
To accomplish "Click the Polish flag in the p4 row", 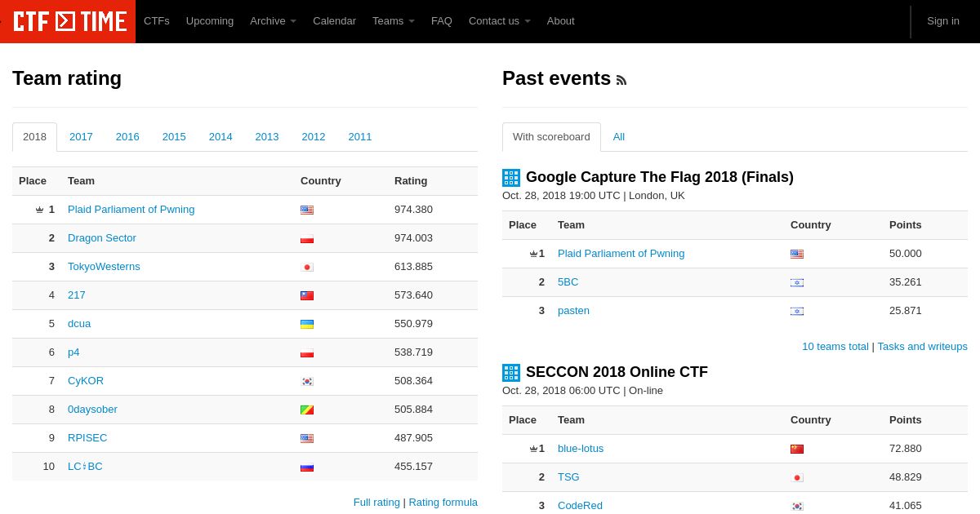I will click(x=307, y=352).
